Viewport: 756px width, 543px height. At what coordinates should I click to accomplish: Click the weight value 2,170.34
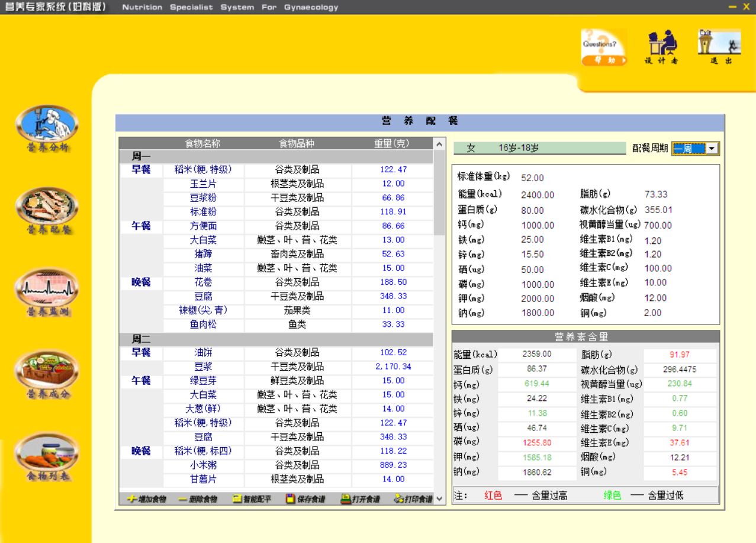coord(393,367)
